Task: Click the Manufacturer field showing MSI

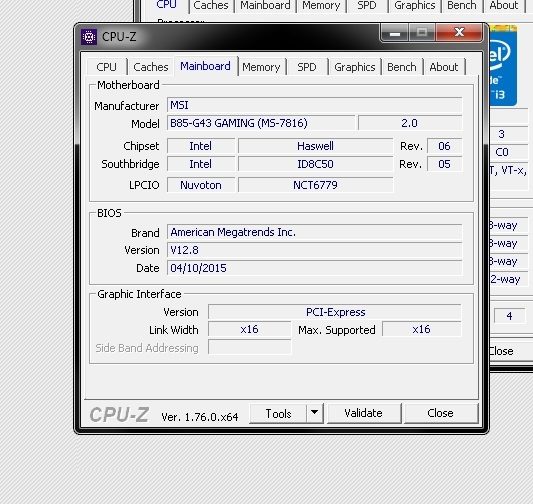Action: click(x=314, y=105)
